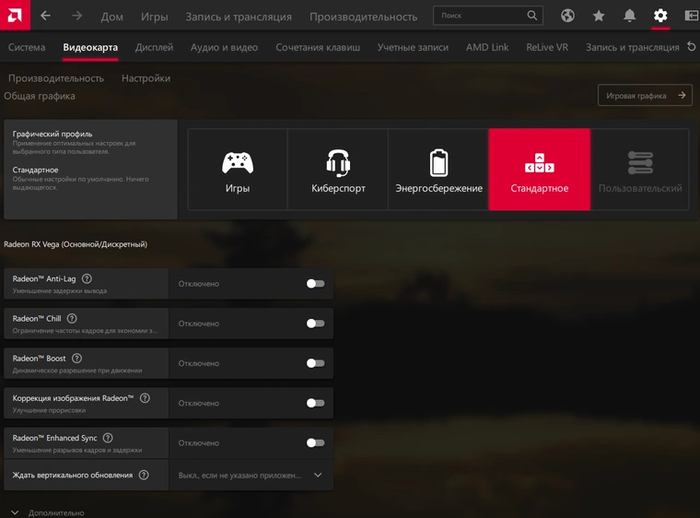This screenshot has height=518, width=700.
Task: Enable the Radeon Anti-Lag toggle
Action: pyautogui.click(x=315, y=284)
